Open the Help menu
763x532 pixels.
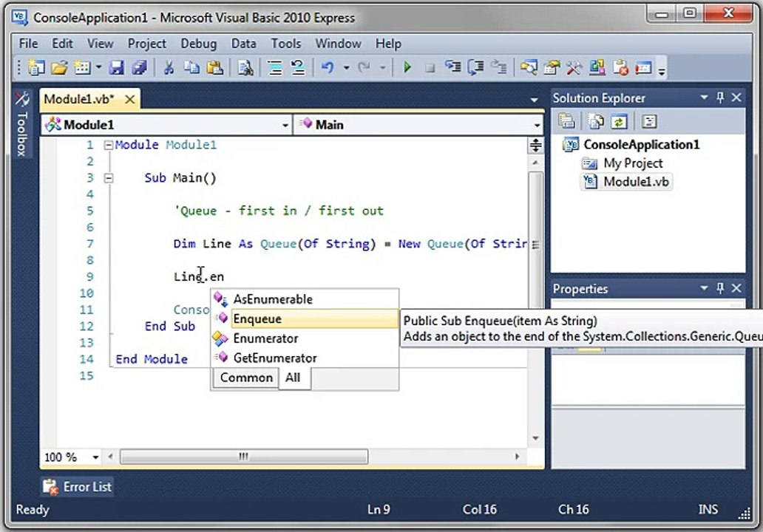(x=388, y=44)
